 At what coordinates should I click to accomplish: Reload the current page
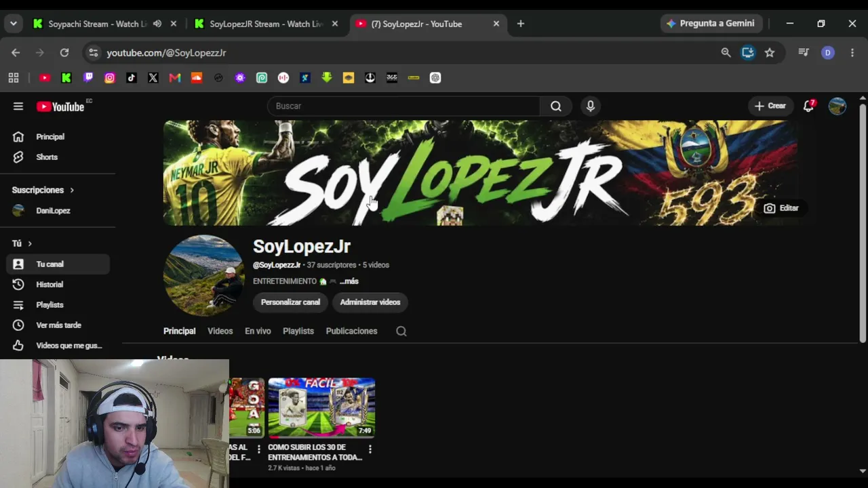click(x=64, y=52)
